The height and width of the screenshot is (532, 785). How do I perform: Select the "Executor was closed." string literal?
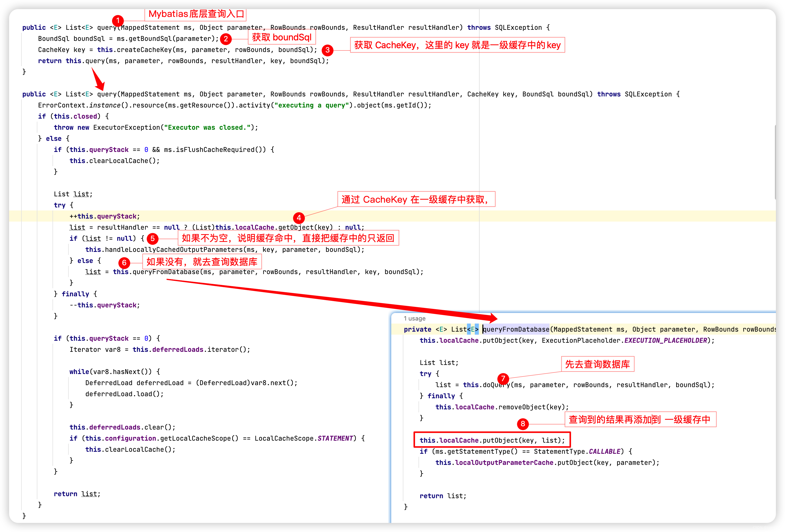[207, 127]
